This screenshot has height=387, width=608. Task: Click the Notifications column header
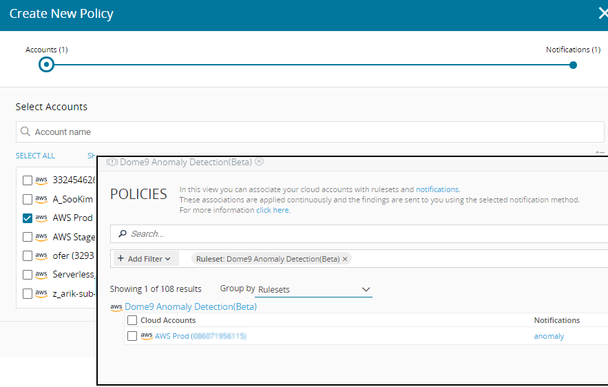557,320
